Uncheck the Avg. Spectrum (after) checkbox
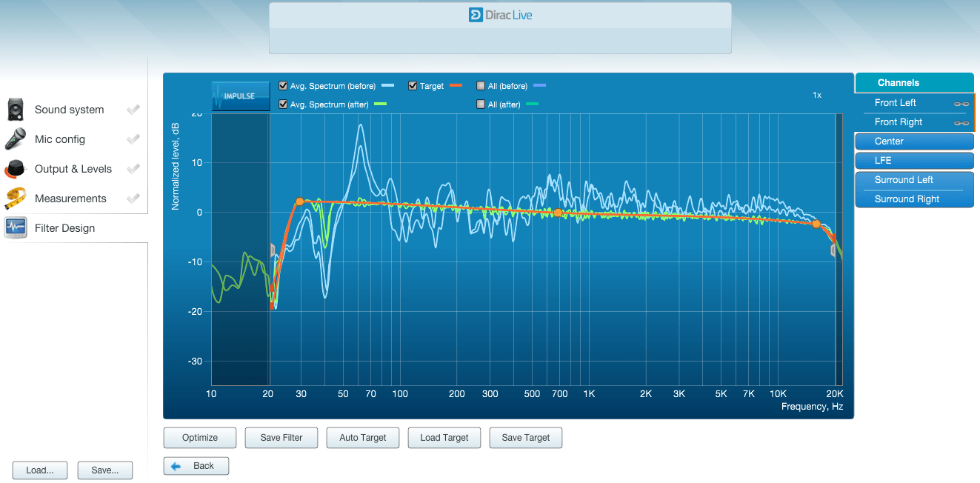Screen dimensions: 980x483 283,104
